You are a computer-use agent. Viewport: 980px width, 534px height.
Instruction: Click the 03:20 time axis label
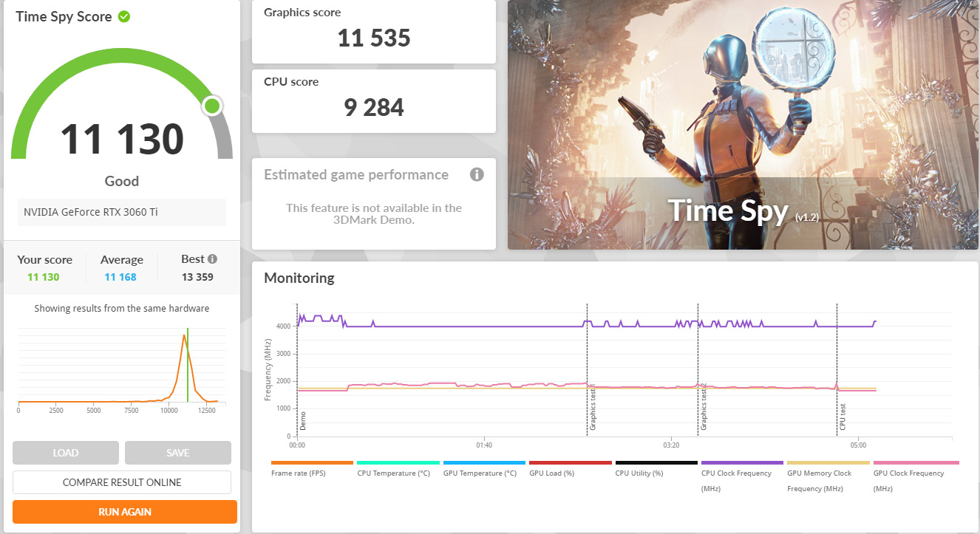(x=671, y=445)
